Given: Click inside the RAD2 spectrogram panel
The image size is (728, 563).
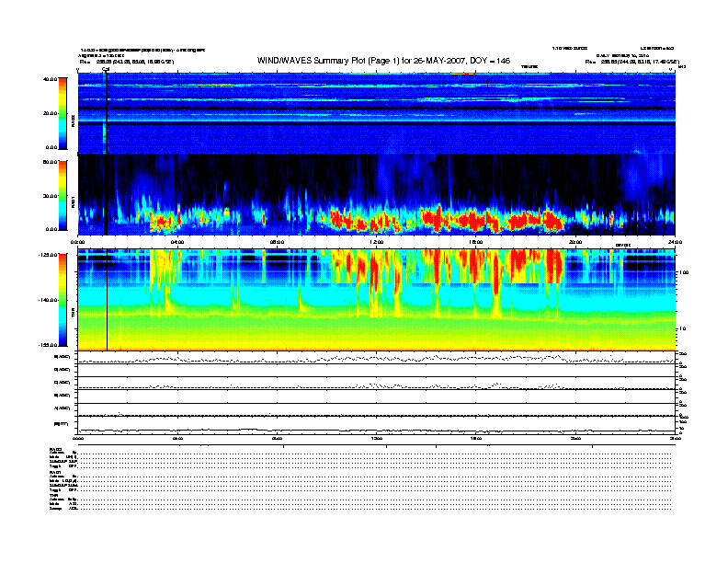Looking at the screenshot, I should pyautogui.click(x=377, y=113).
